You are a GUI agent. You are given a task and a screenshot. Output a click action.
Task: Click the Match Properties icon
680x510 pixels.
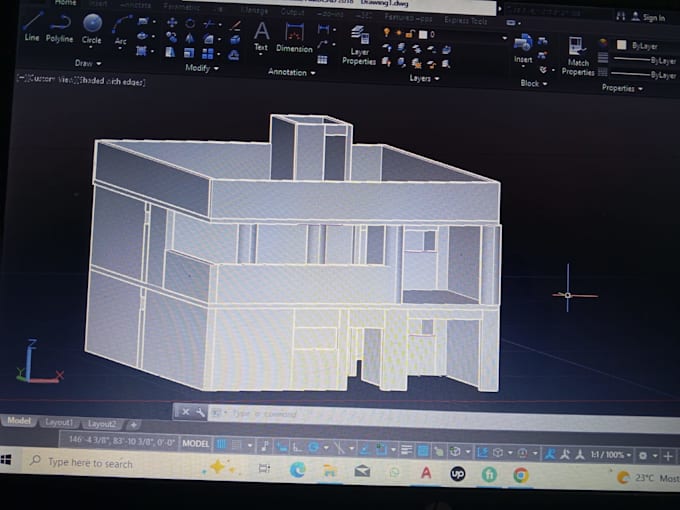pos(578,56)
